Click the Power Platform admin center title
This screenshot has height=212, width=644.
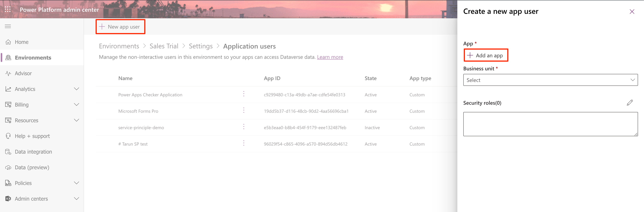click(x=59, y=10)
